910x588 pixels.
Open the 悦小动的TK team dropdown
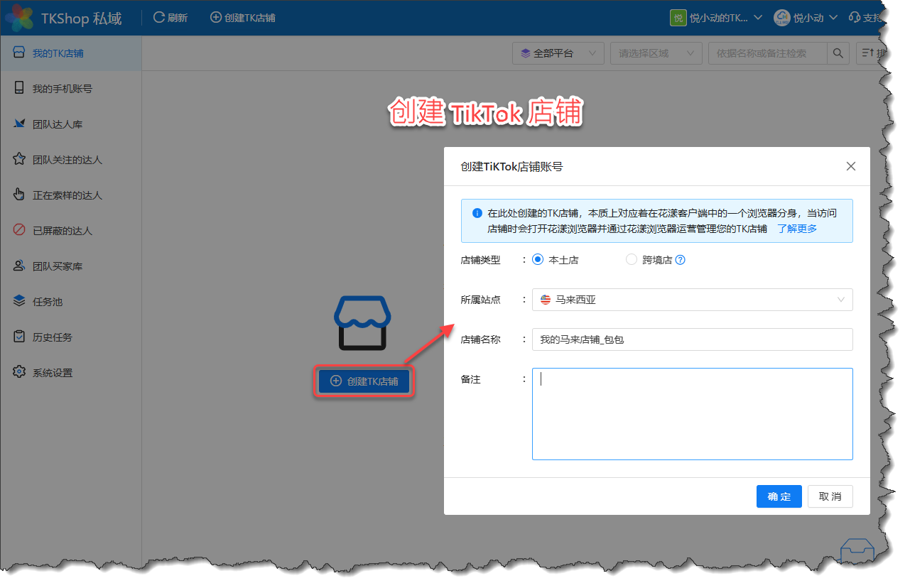click(716, 18)
